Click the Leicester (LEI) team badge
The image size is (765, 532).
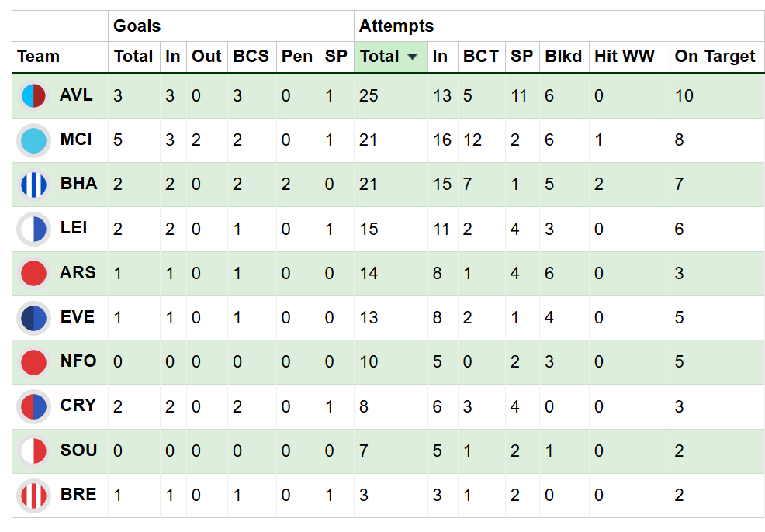[33, 229]
